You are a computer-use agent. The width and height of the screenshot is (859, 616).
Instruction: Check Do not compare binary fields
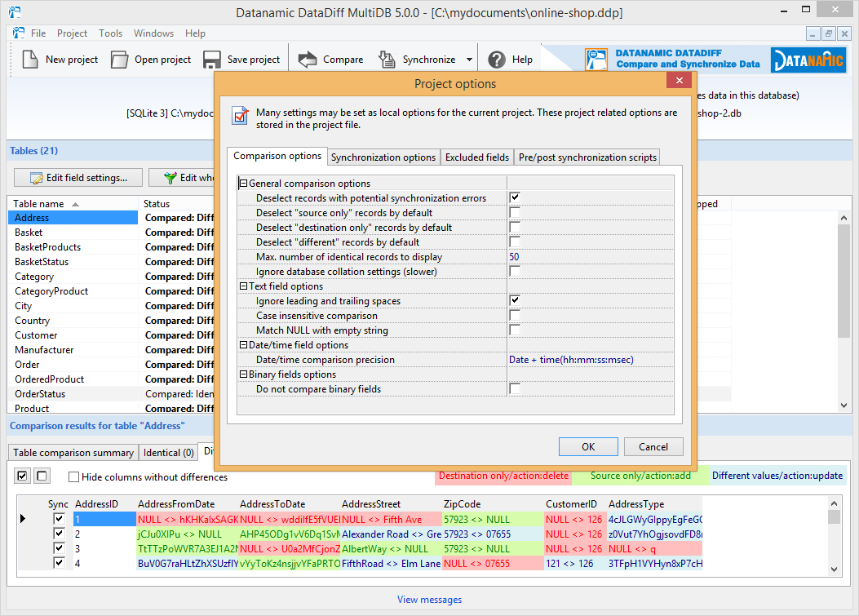tap(515, 388)
